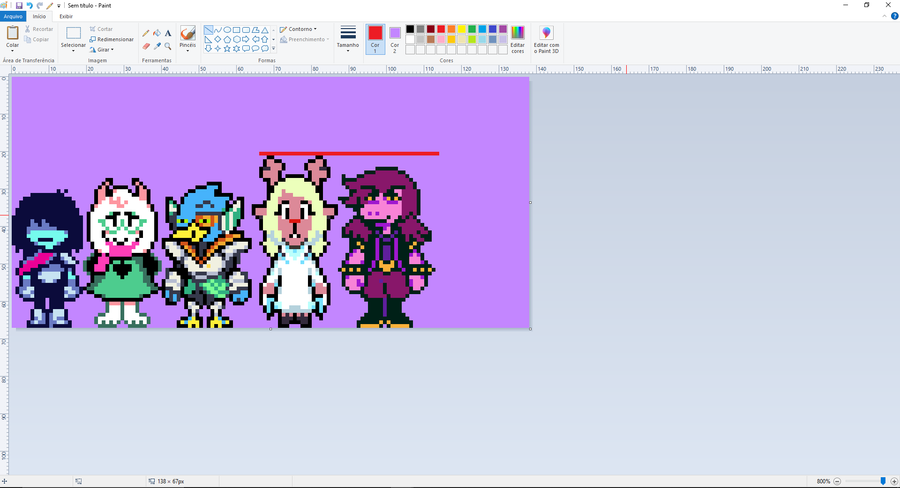The width and height of the screenshot is (900, 488).
Task: Open Customize Quick Access Toolbar arrow
Action: (59, 6)
